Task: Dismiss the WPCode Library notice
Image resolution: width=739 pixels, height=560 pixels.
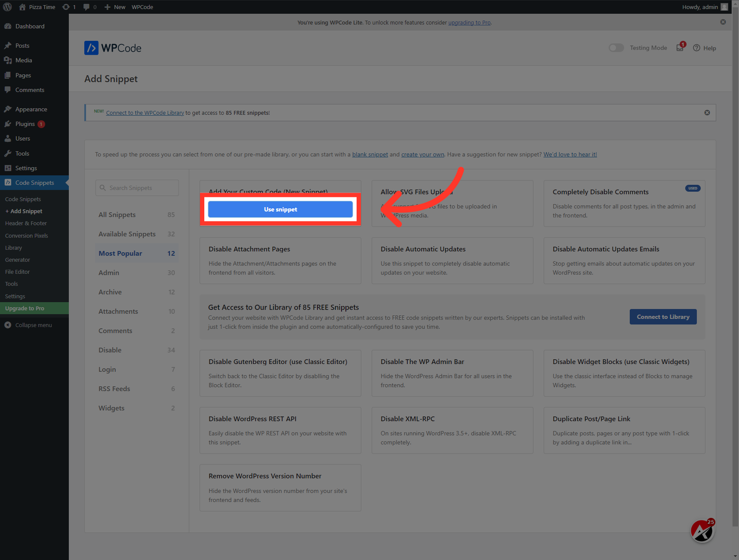Action: tap(707, 113)
